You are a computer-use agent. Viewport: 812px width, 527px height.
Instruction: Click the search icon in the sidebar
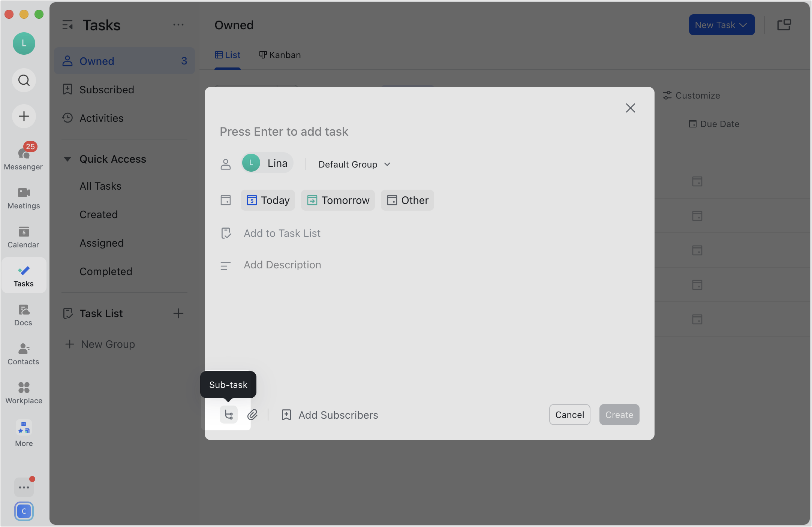(x=24, y=80)
